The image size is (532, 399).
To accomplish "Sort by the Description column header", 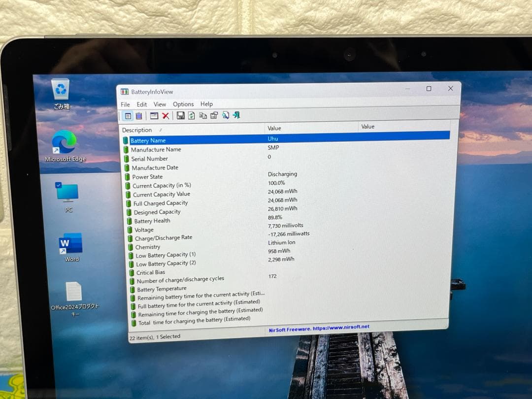I will [x=192, y=130].
